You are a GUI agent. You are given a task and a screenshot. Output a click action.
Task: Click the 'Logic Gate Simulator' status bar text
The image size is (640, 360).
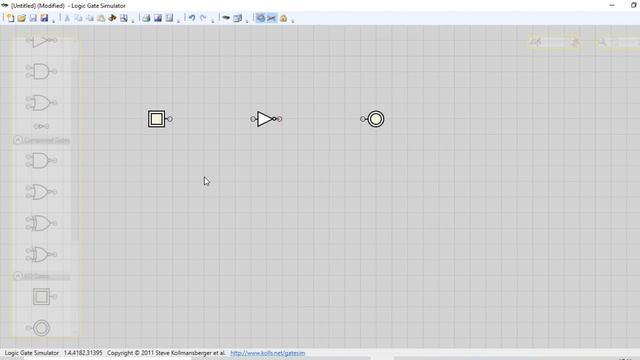[32, 353]
